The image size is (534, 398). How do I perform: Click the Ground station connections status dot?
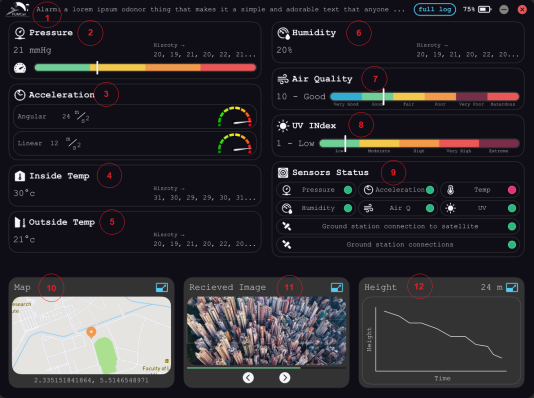pos(512,245)
